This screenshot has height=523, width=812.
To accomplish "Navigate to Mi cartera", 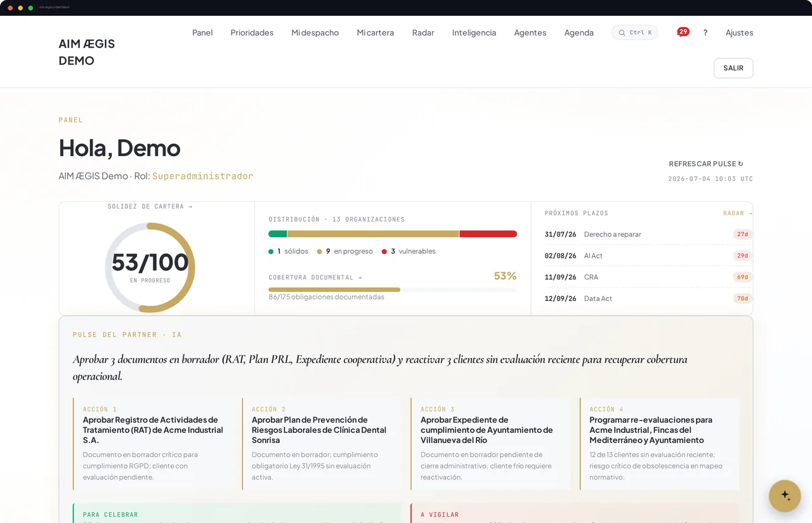I will click(376, 32).
